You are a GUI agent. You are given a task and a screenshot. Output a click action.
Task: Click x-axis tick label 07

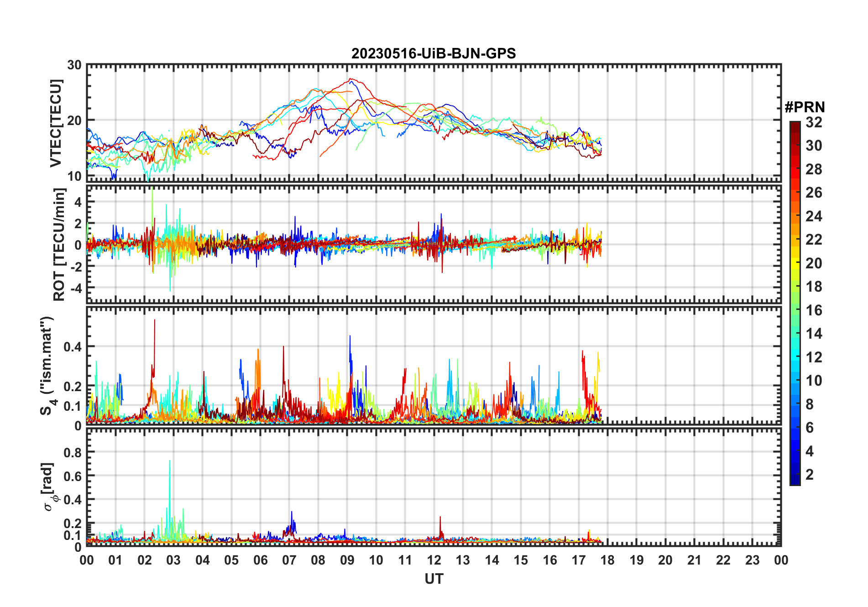[289, 560]
